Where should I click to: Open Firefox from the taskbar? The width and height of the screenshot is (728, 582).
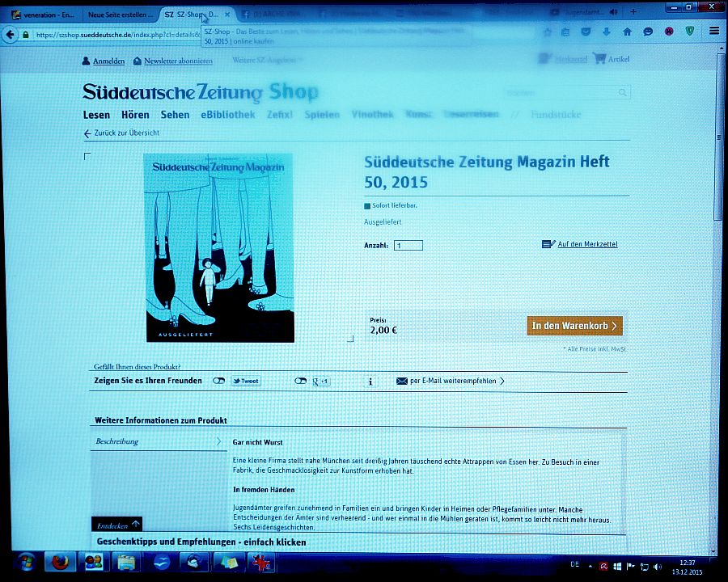click(60, 563)
